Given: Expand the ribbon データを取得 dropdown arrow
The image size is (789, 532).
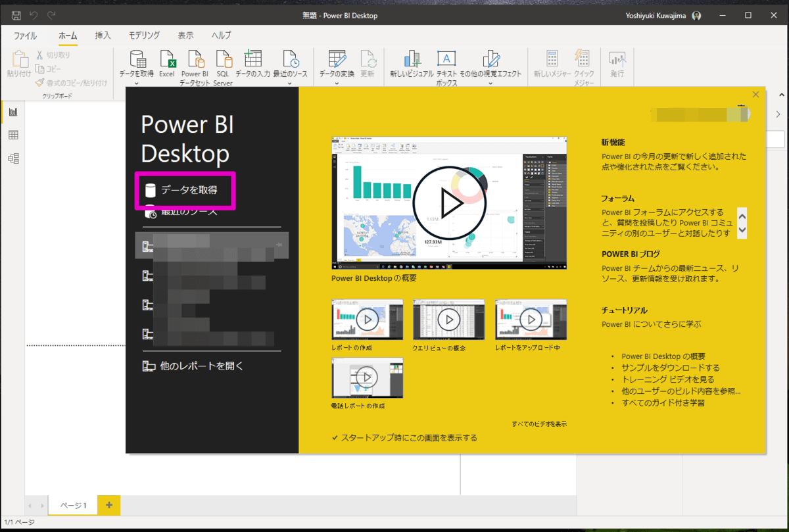Looking at the screenshot, I should click(137, 84).
